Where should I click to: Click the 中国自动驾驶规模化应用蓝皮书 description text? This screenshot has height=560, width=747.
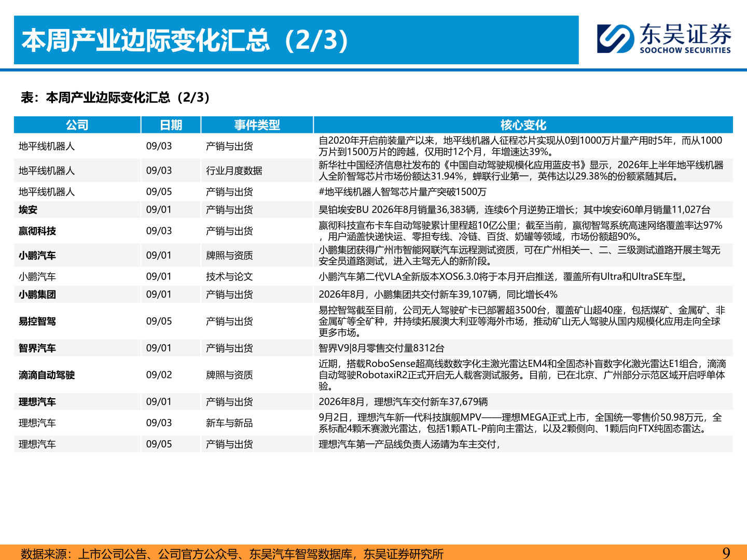(521, 171)
